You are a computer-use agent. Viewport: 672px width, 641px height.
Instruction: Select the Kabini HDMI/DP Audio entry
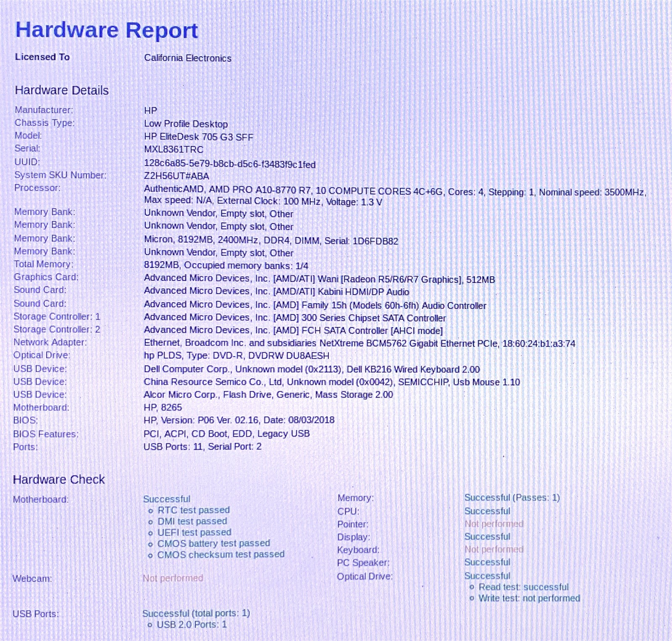click(276, 291)
